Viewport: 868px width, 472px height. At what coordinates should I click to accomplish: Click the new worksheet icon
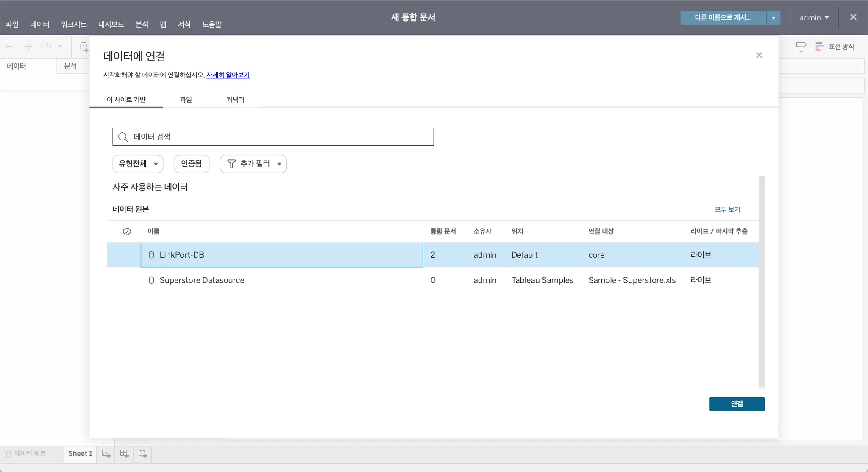(x=106, y=454)
